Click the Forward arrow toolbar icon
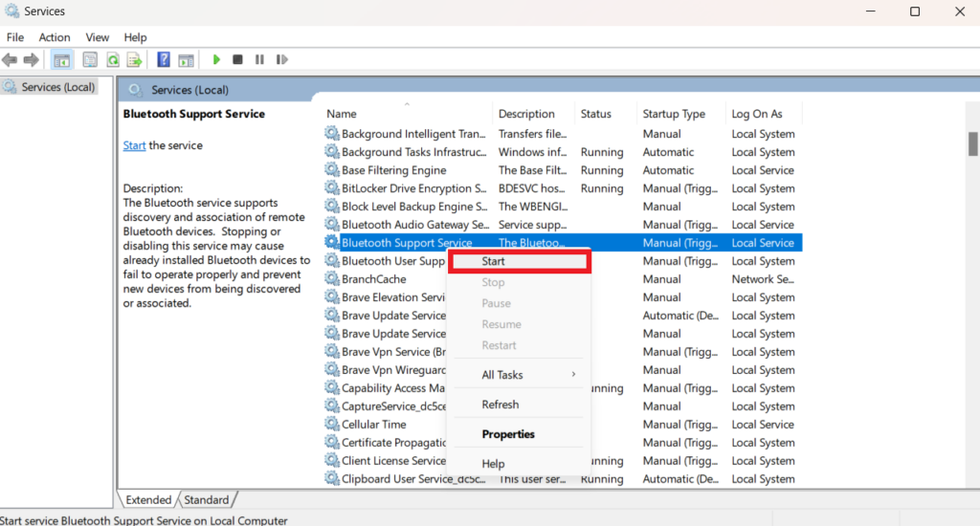The image size is (980, 526). [x=32, y=60]
